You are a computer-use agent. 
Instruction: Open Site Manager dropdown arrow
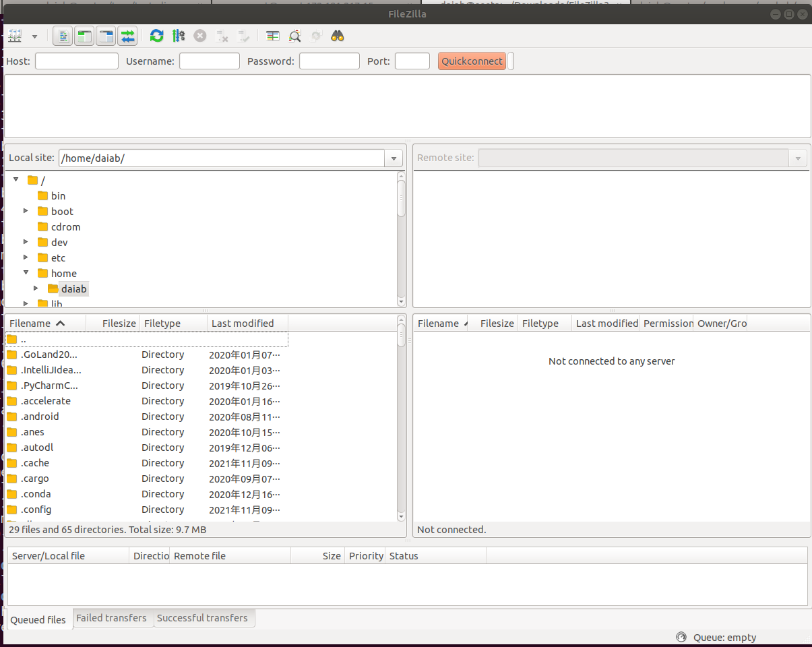[34, 36]
